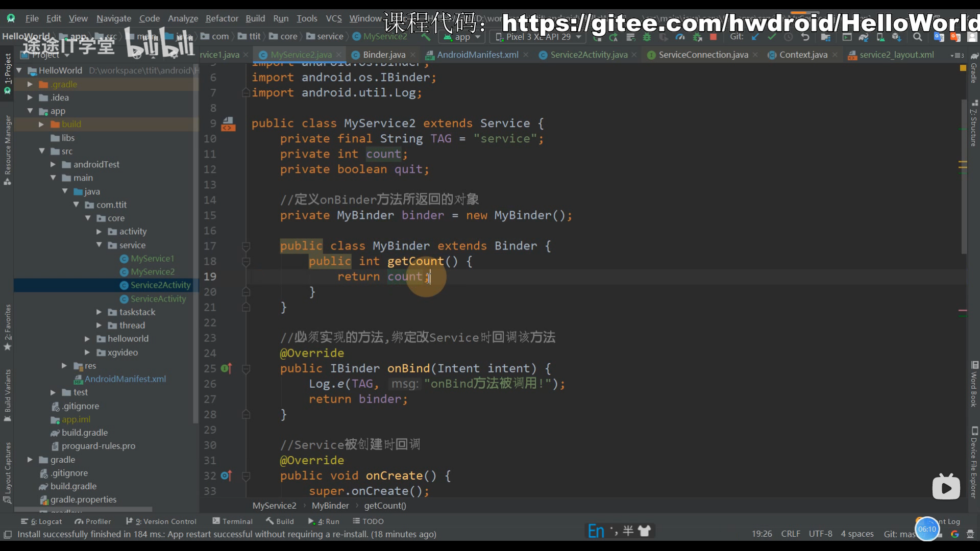Click the Profile app gauge icon
Screen dimensions: 980x551
(x=680, y=37)
